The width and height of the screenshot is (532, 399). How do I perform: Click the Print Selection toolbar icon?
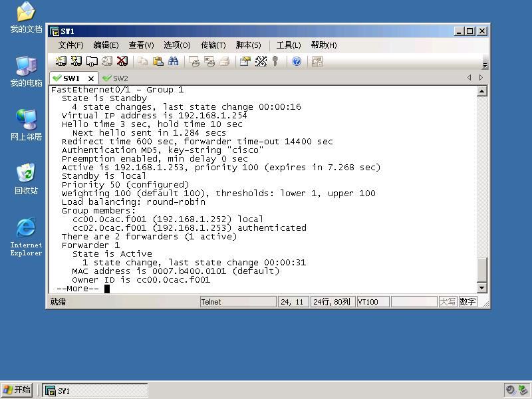209,61
